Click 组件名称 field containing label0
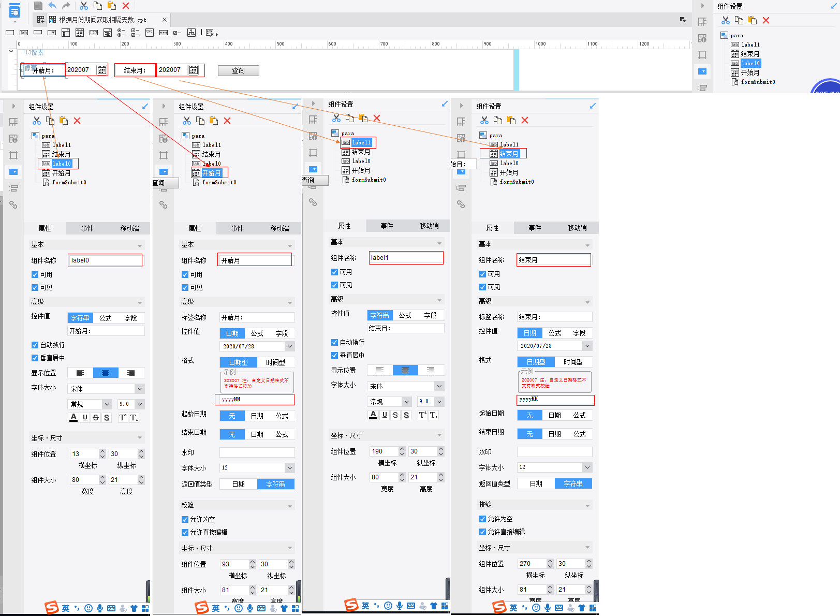840x616 pixels. (x=105, y=260)
